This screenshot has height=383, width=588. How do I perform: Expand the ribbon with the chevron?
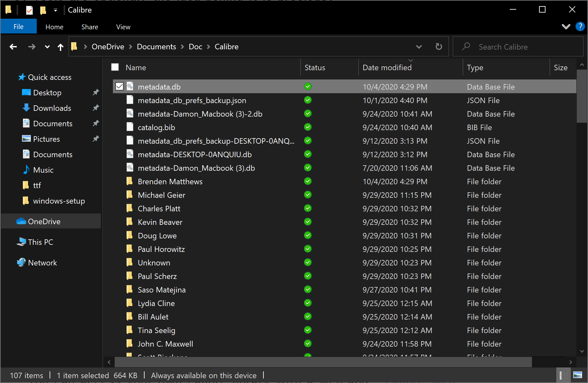point(566,27)
